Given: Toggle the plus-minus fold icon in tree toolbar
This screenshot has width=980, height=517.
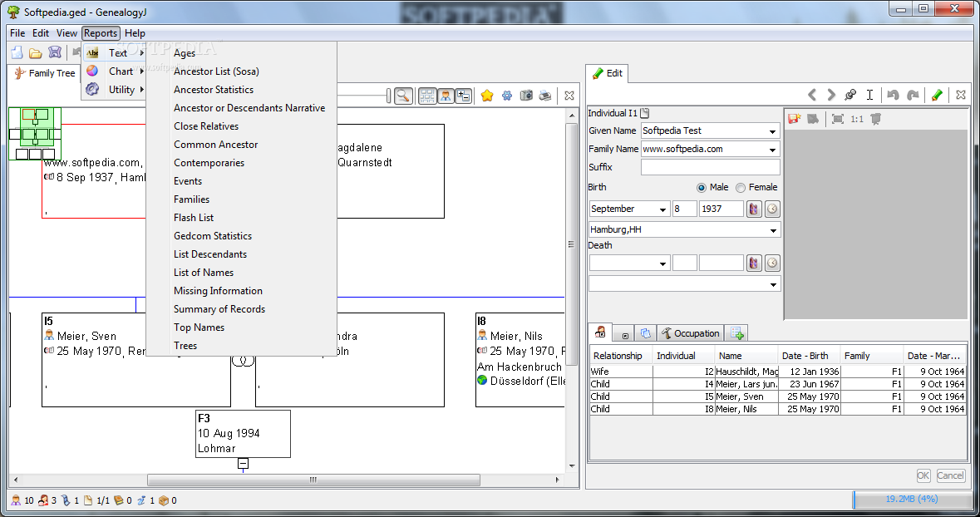Looking at the screenshot, I should (x=463, y=96).
